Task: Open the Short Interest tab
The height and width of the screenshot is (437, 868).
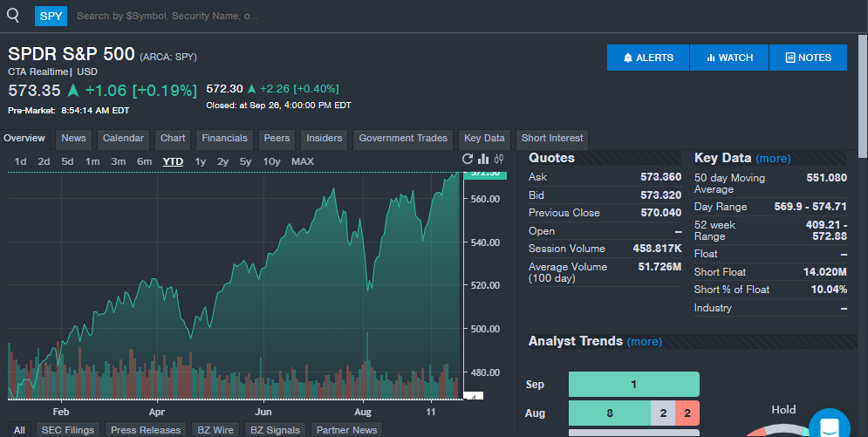Action: tap(552, 139)
